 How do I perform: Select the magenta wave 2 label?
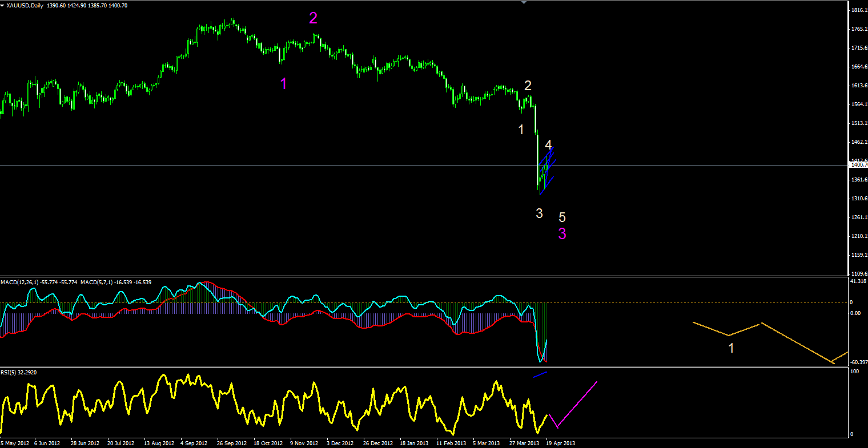(x=313, y=18)
